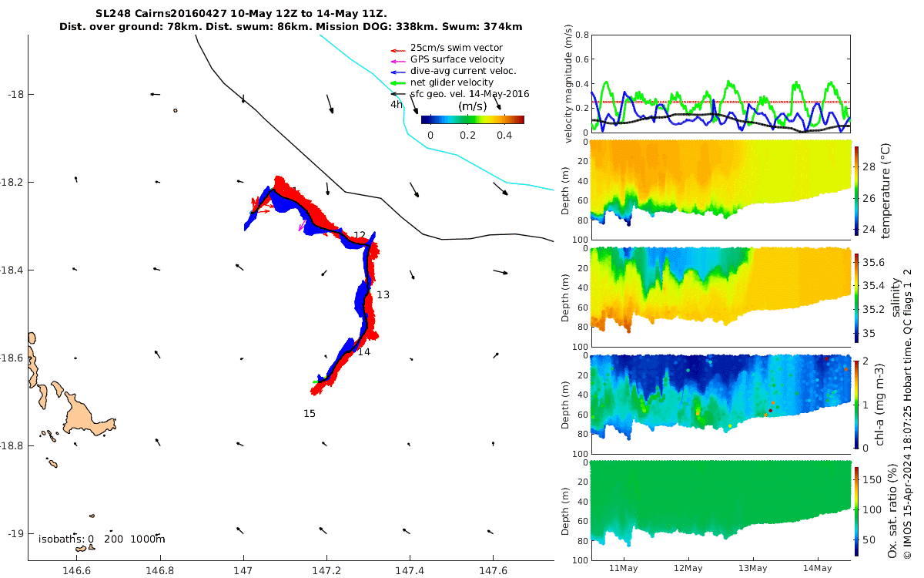Click the green marker at the glider track end

pyautogui.click(x=316, y=381)
